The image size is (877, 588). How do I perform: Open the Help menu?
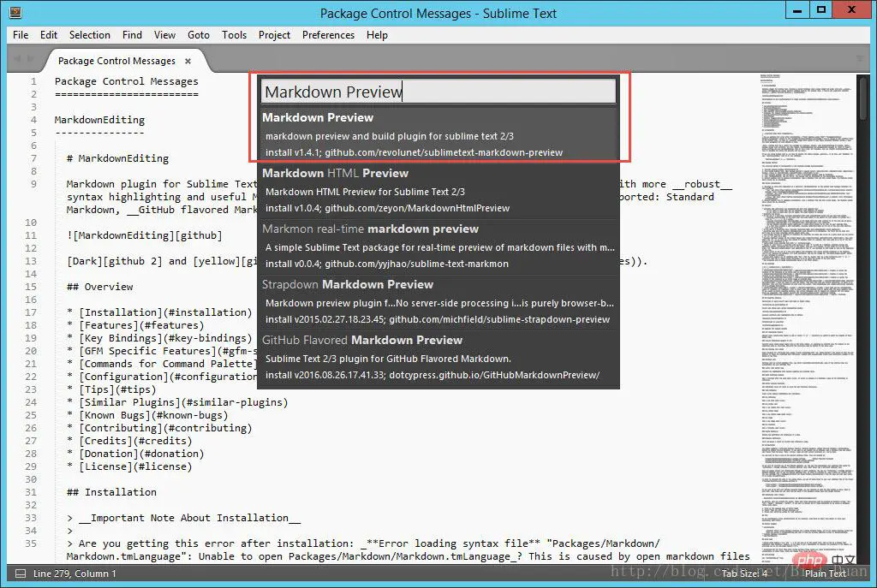[x=377, y=34]
